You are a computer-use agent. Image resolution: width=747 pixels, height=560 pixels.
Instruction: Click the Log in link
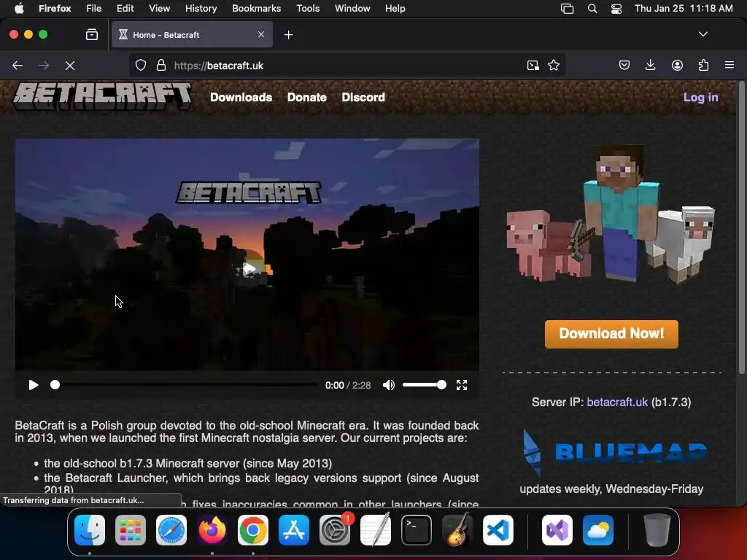pos(700,97)
